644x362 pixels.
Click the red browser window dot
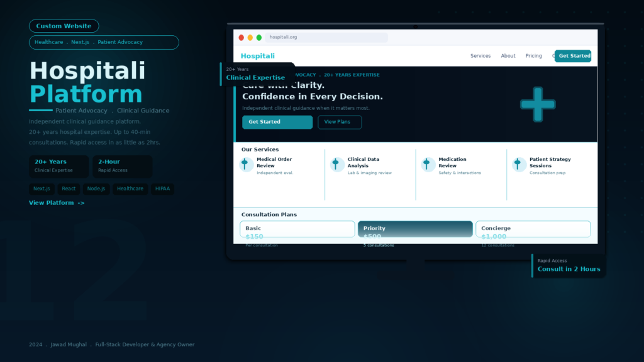(241, 37)
